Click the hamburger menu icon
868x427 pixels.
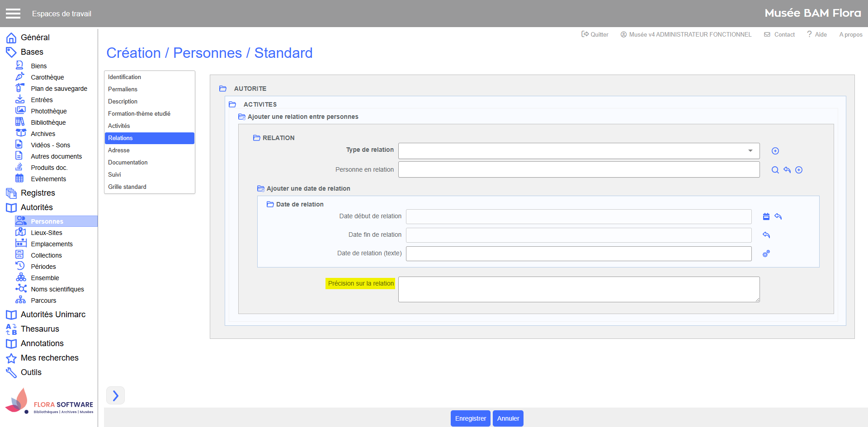click(13, 14)
